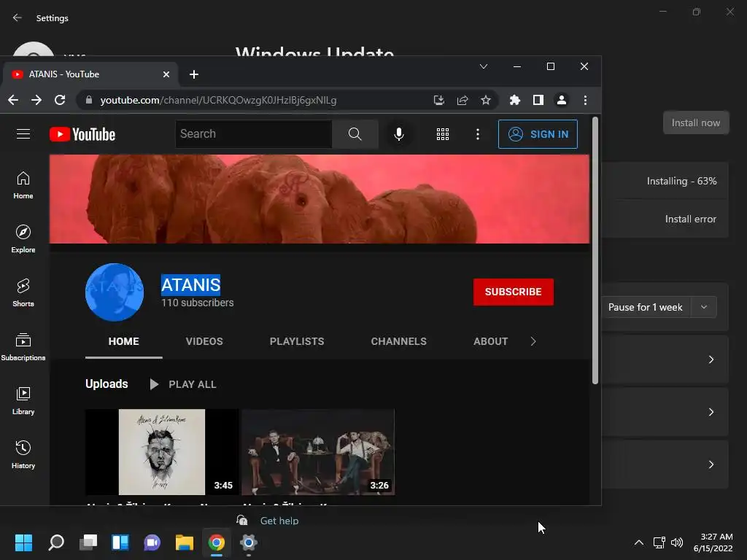Switch to the ABOUT channel tab

click(491, 341)
